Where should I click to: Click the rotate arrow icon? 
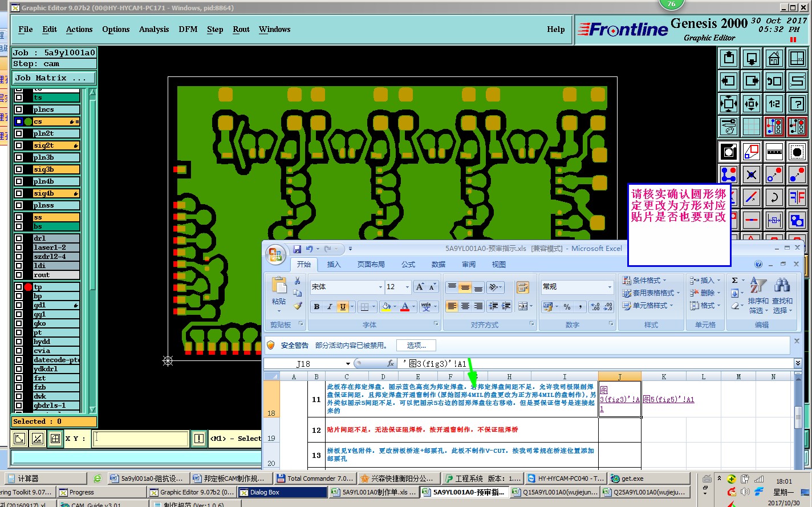click(774, 197)
